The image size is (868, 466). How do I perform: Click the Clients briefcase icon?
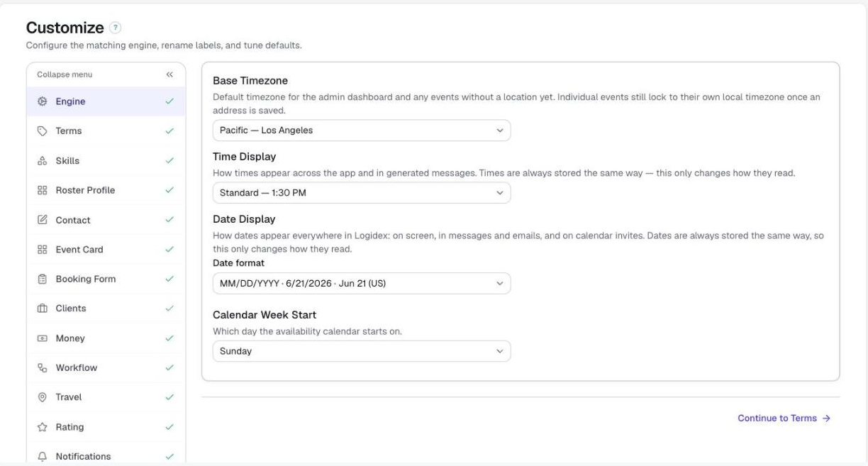click(x=42, y=309)
